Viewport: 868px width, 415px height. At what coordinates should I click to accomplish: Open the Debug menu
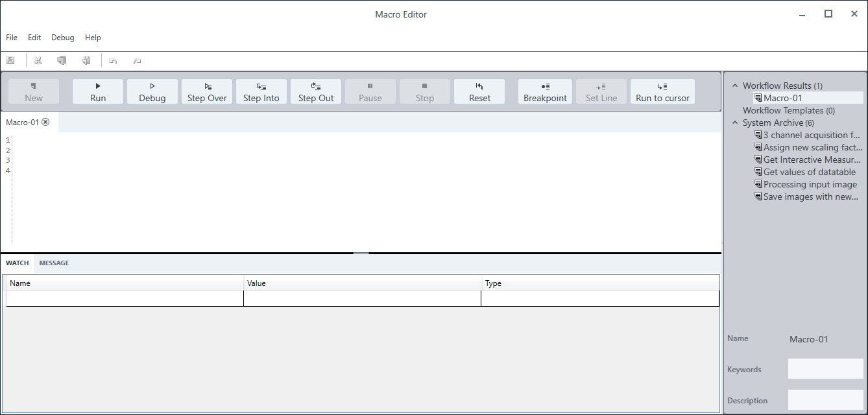click(x=62, y=37)
